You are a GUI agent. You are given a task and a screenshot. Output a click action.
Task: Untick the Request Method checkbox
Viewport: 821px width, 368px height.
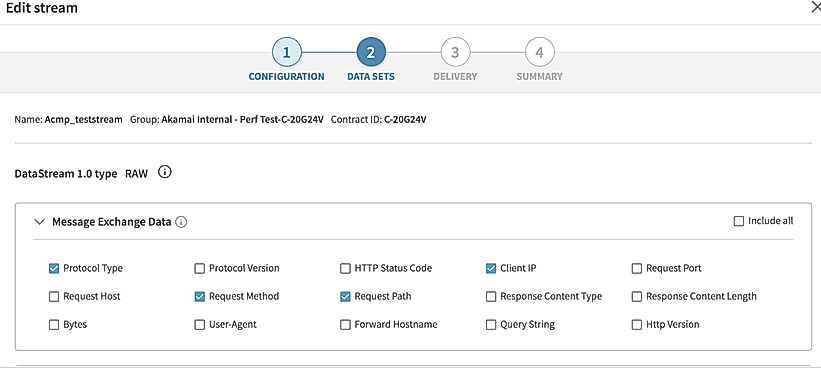pyautogui.click(x=199, y=297)
